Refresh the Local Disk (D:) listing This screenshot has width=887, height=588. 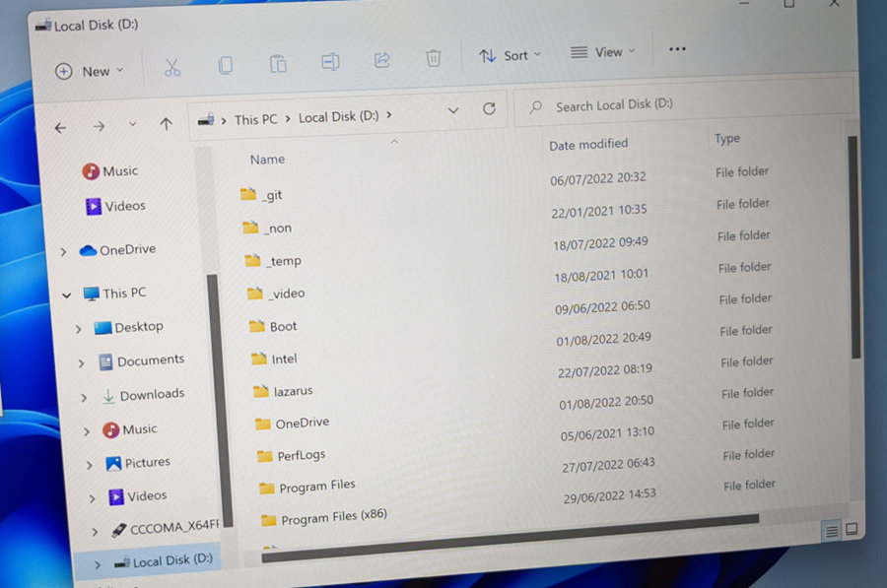click(x=489, y=108)
